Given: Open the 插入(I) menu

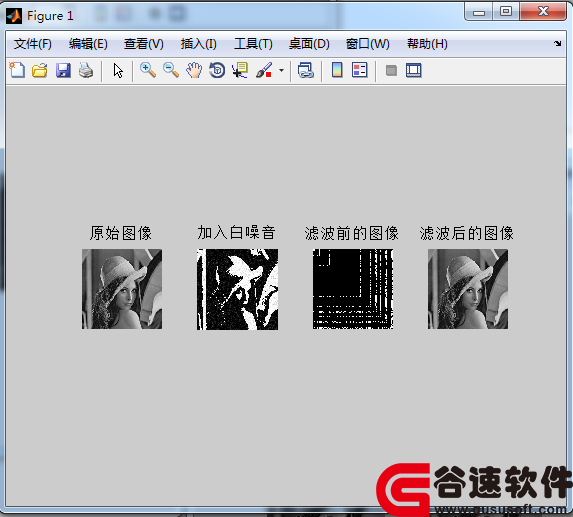Looking at the screenshot, I should click(x=198, y=44).
